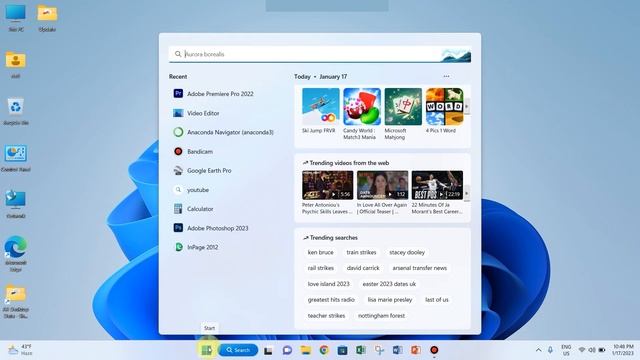Search trending topic stacey dooley
Image resolution: width=640 pixels, height=360 pixels.
tap(407, 252)
